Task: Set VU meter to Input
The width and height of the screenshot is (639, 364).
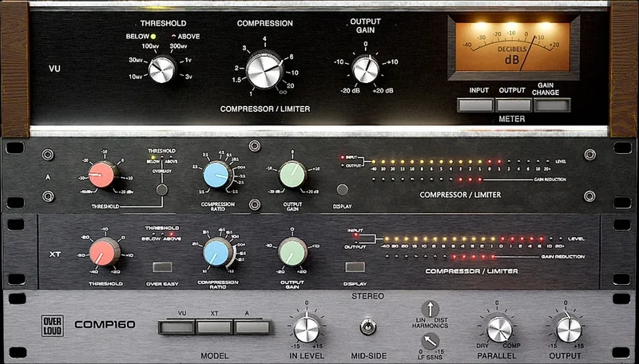Action: tap(475, 105)
